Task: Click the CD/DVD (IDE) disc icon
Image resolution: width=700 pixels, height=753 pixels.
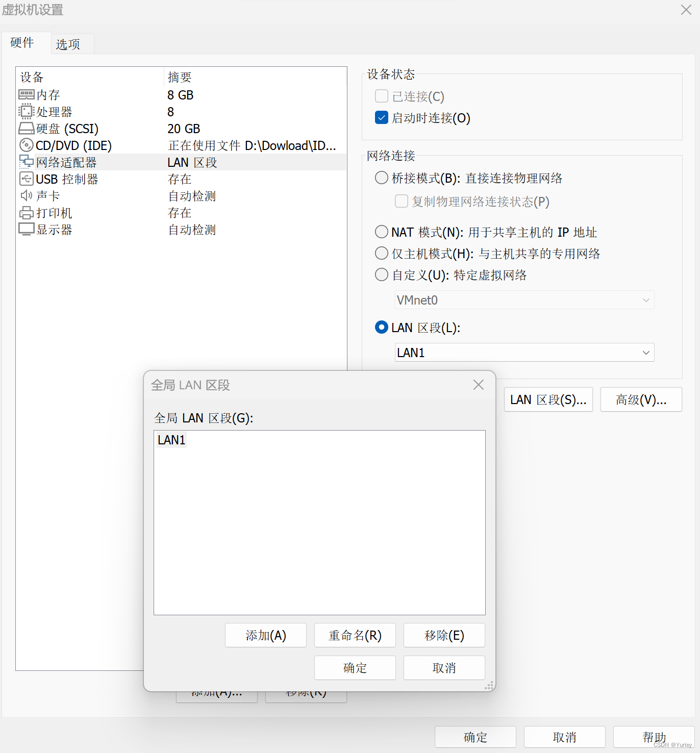Action: tap(27, 145)
